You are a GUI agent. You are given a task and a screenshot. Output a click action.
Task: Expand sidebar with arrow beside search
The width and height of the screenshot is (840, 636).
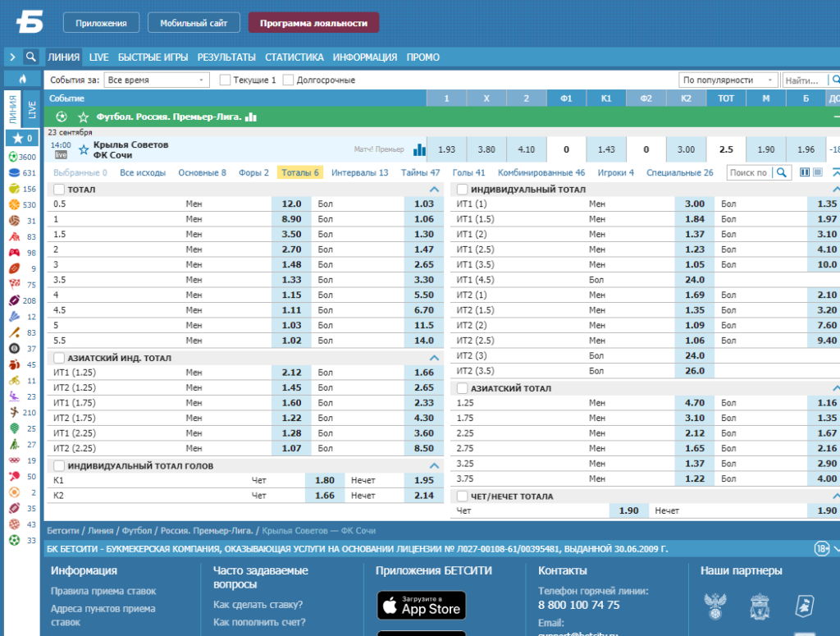pyautogui.click(x=12, y=57)
